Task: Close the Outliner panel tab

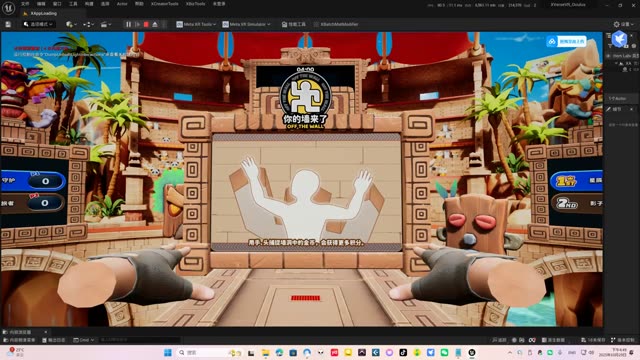Action: click(x=632, y=36)
